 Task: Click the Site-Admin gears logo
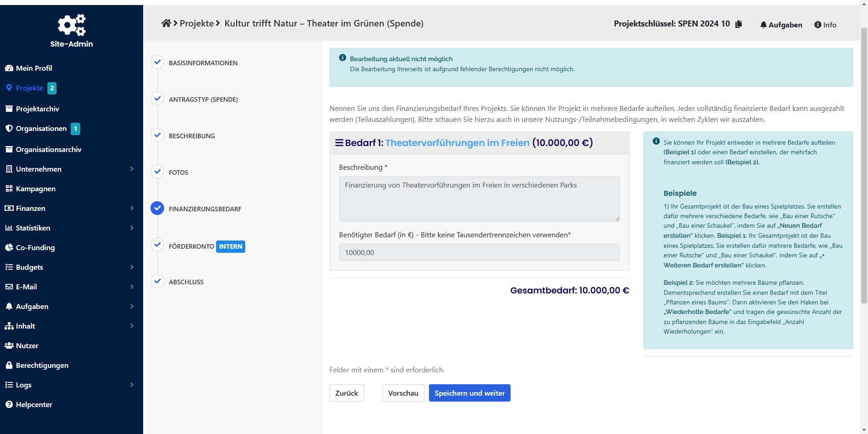point(72,25)
